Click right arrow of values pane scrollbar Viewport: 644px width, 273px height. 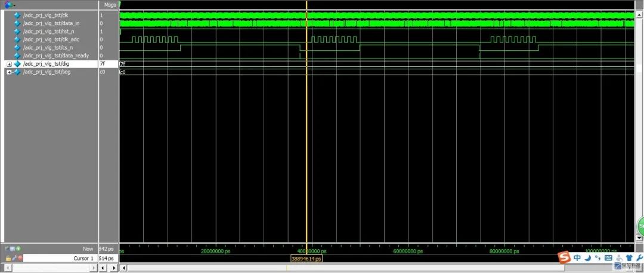(114, 268)
